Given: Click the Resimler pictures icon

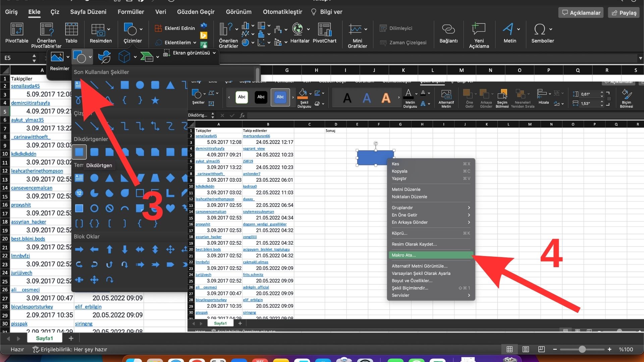Looking at the screenshot, I should coord(57,57).
